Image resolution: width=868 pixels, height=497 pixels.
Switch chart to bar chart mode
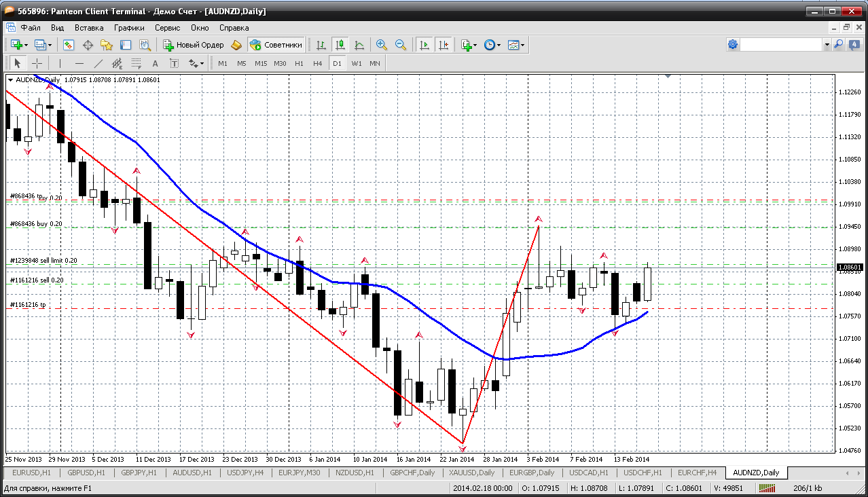pyautogui.click(x=321, y=45)
